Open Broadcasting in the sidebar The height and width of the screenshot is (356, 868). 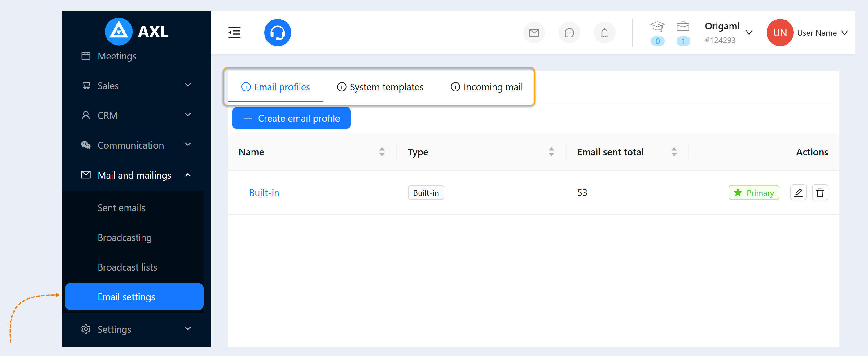(134, 237)
